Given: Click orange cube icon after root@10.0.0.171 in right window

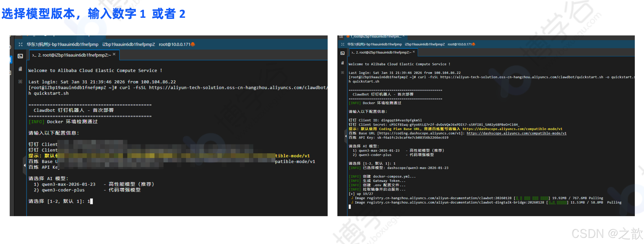Looking at the screenshot, I should point(473,44).
